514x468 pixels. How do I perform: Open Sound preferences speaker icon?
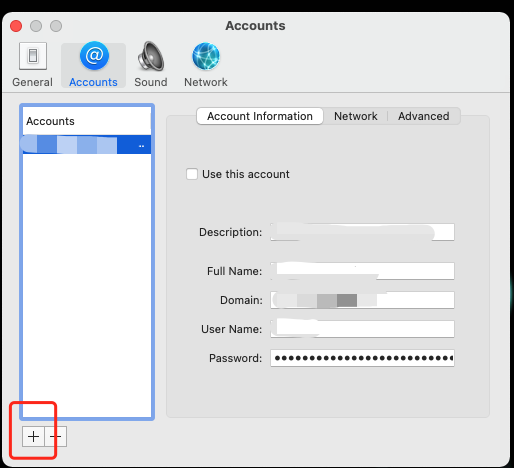tap(151, 56)
